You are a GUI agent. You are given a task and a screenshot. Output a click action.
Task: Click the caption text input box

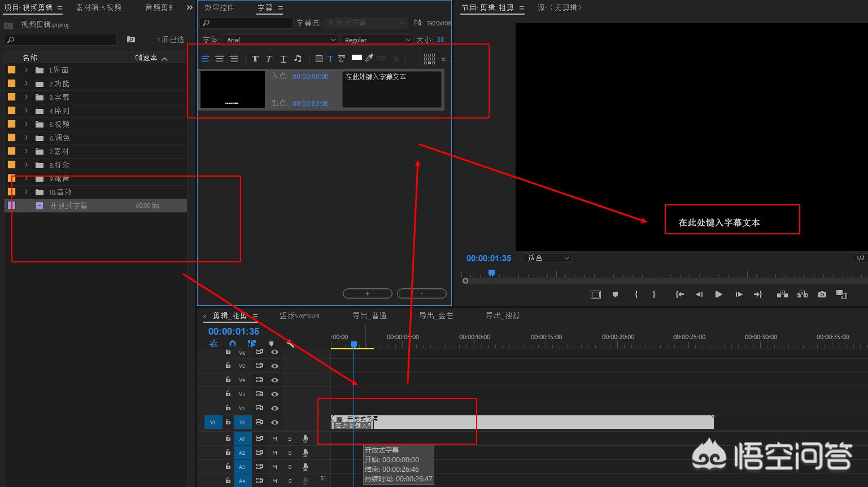tap(391, 89)
